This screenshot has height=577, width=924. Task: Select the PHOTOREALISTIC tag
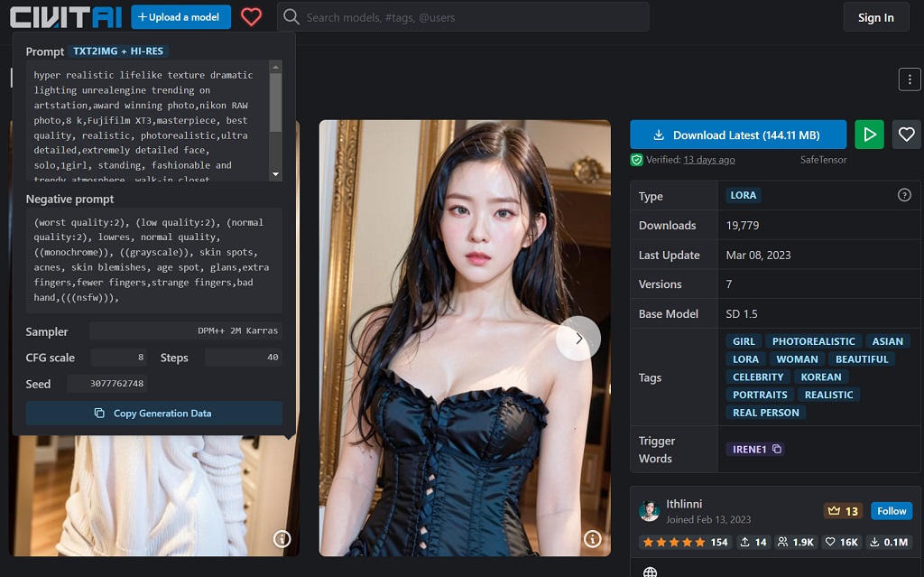point(813,341)
